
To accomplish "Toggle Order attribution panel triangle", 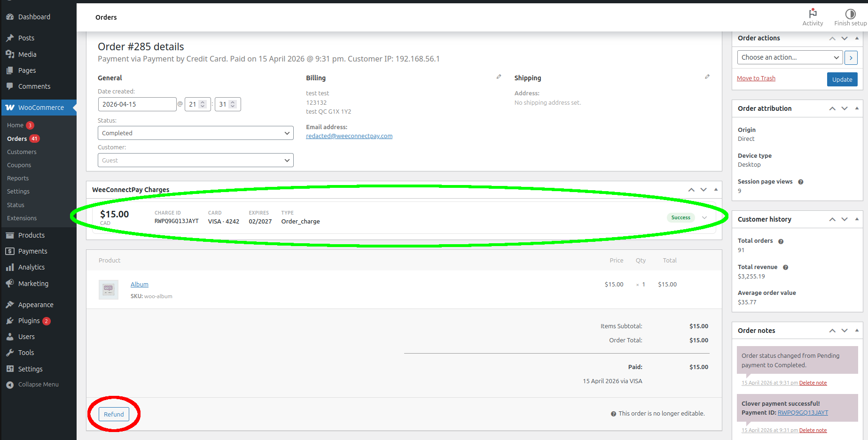I will click(x=857, y=108).
